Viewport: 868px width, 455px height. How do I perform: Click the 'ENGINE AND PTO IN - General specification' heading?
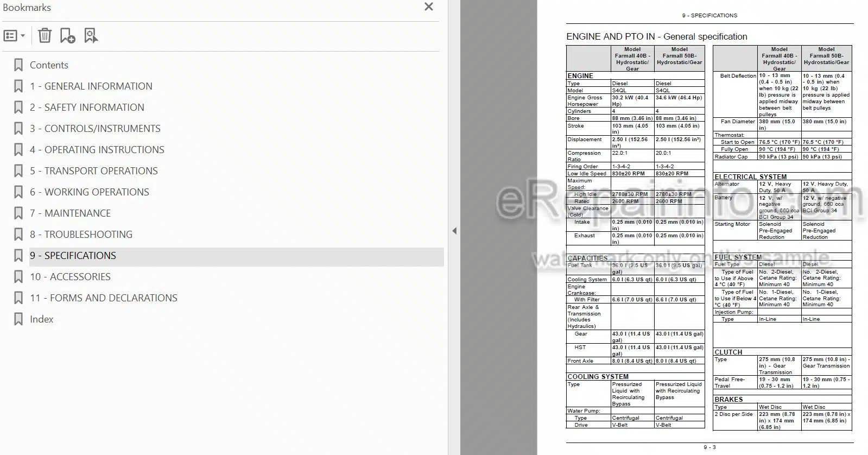coord(657,36)
